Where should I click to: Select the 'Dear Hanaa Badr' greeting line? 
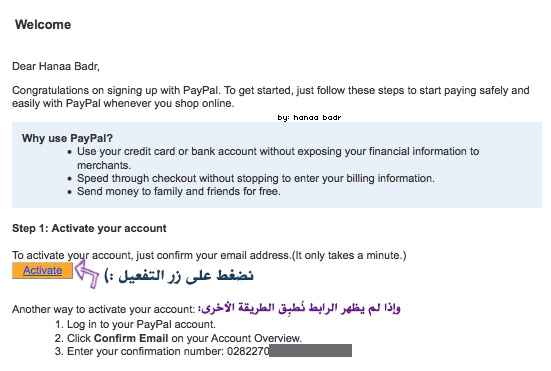coord(56,66)
